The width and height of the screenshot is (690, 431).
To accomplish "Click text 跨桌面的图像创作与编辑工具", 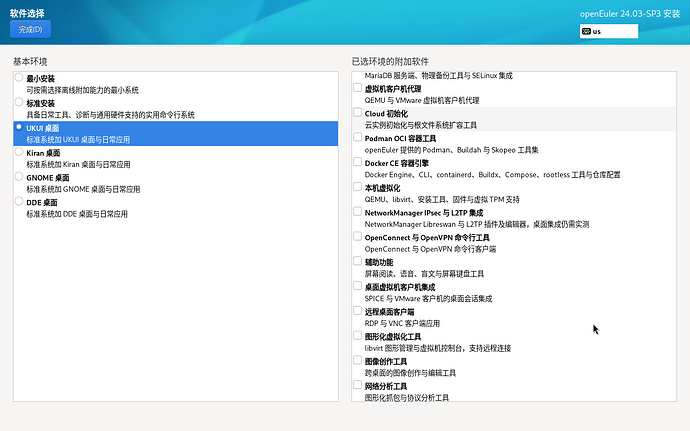I will click(x=410, y=373).
